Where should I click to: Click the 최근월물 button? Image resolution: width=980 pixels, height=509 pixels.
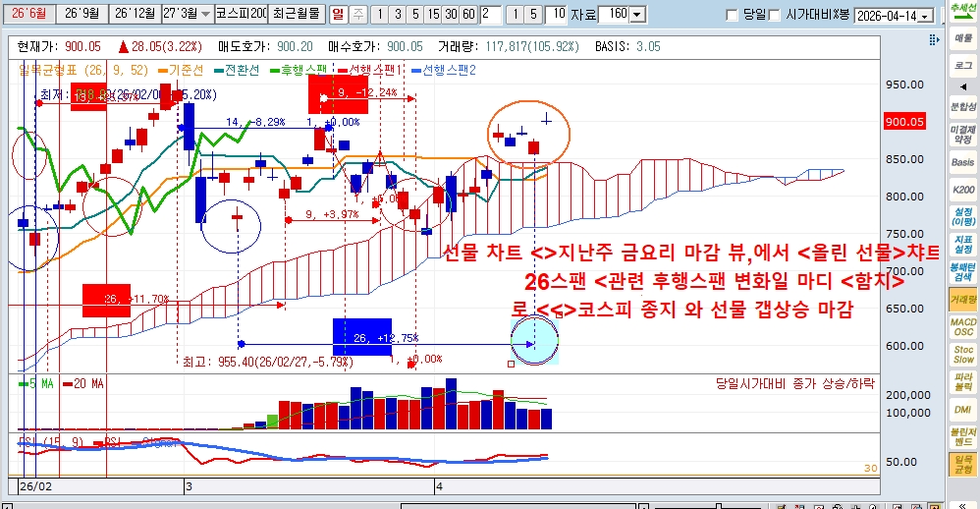coord(296,15)
